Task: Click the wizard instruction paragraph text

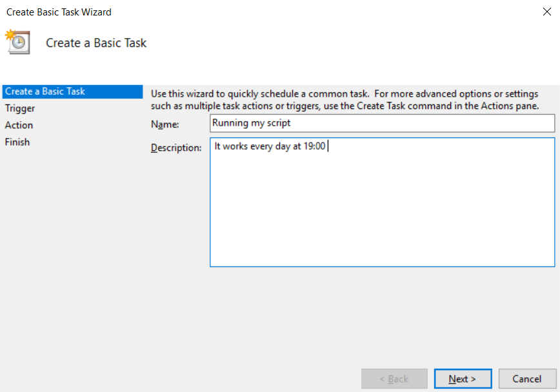Action: pyautogui.click(x=352, y=97)
